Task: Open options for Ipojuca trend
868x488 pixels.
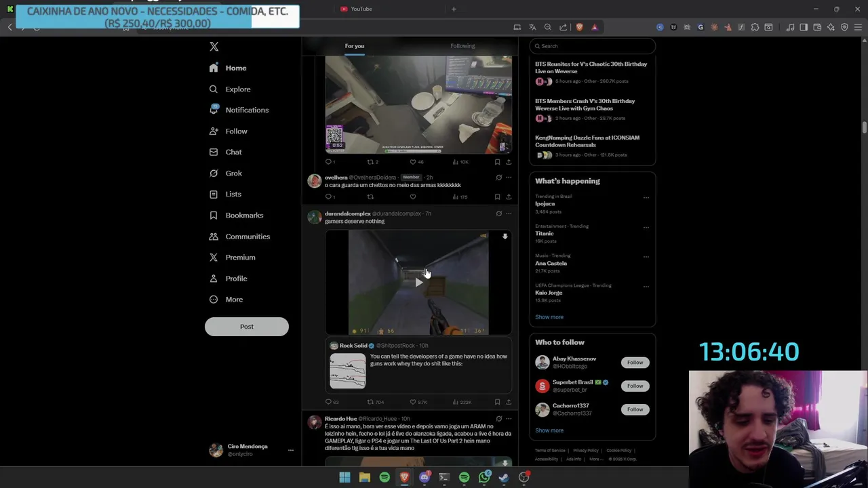Action: (646, 198)
